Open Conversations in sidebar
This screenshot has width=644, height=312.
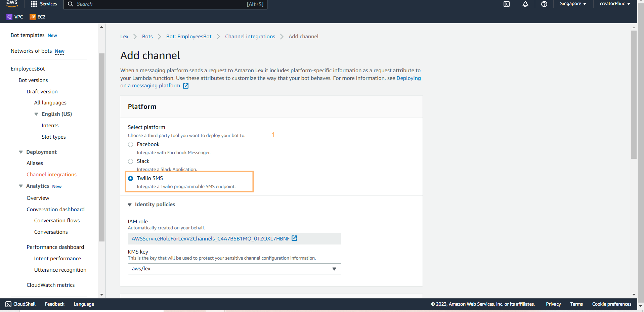51,232
